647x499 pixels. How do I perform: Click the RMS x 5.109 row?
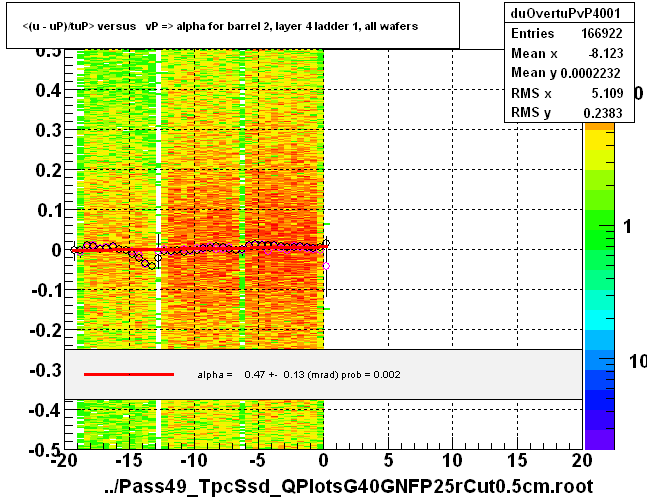click(x=567, y=93)
